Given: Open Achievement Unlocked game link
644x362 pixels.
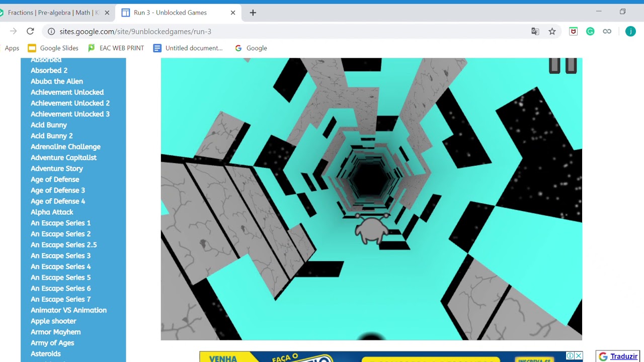Looking at the screenshot, I should [67, 92].
